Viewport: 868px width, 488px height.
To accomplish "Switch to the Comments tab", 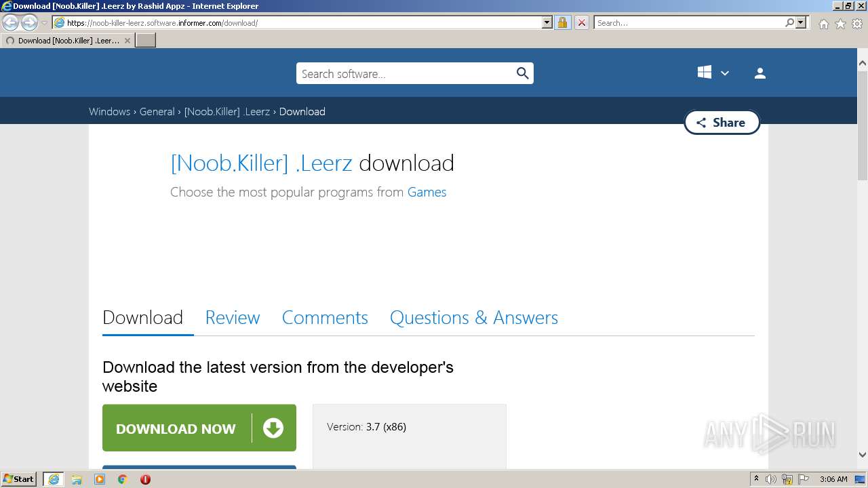I will [325, 318].
